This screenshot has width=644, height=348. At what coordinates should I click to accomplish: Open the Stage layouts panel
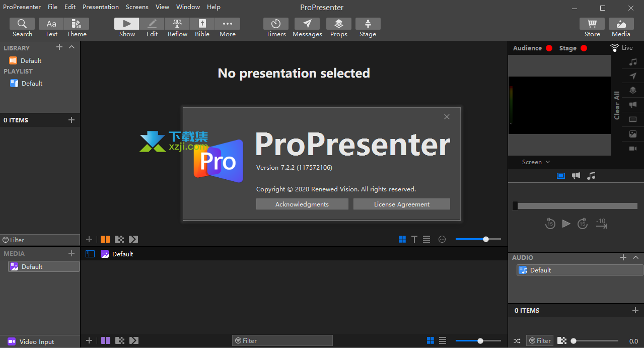click(x=368, y=28)
